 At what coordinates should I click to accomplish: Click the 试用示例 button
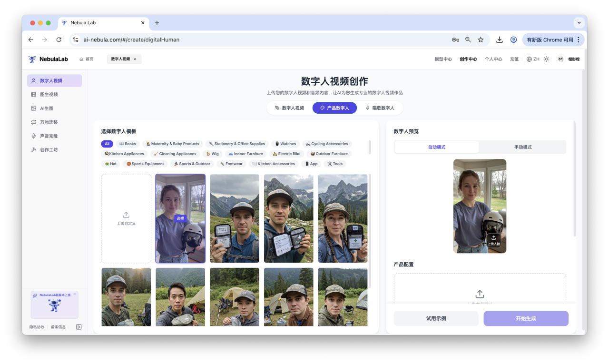coord(436,318)
